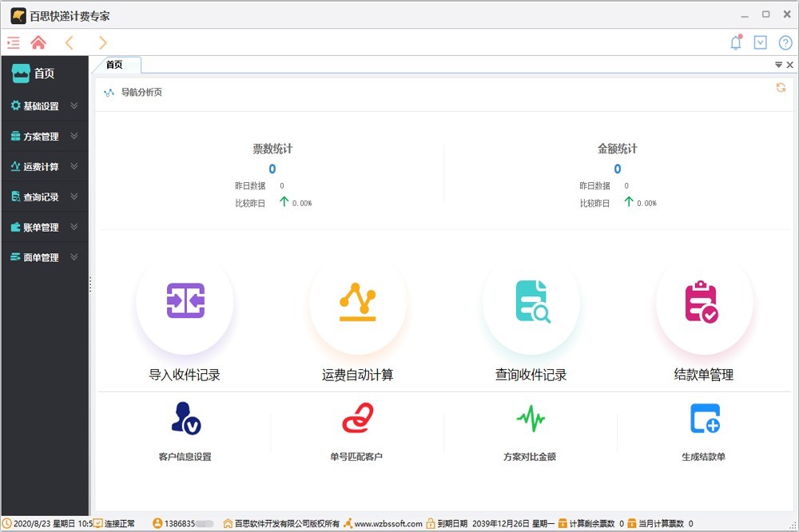The height and width of the screenshot is (532, 799).
Task: Select the 单号匹配客户 matching icon
Action: (358, 422)
